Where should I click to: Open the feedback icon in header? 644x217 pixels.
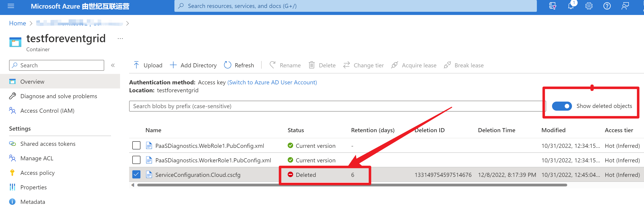click(625, 6)
